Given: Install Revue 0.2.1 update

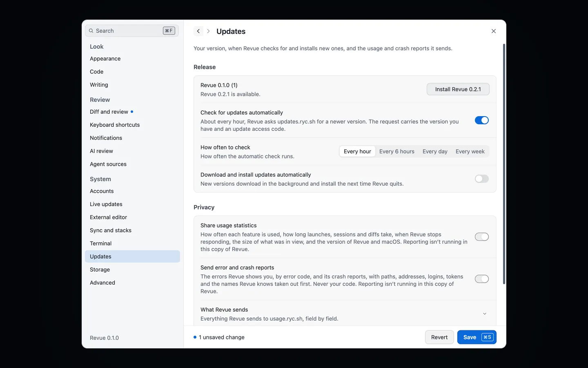Looking at the screenshot, I should [458, 89].
